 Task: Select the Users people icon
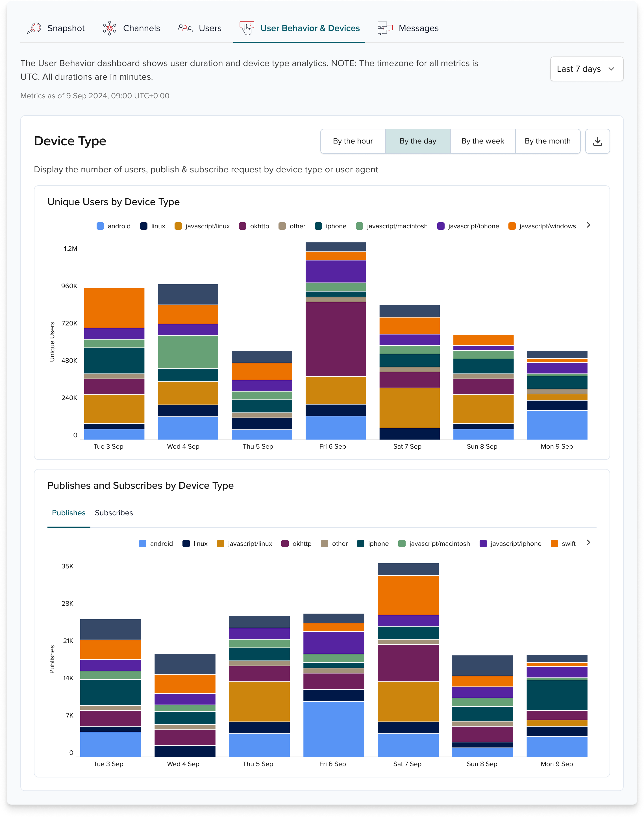click(186, 28)
